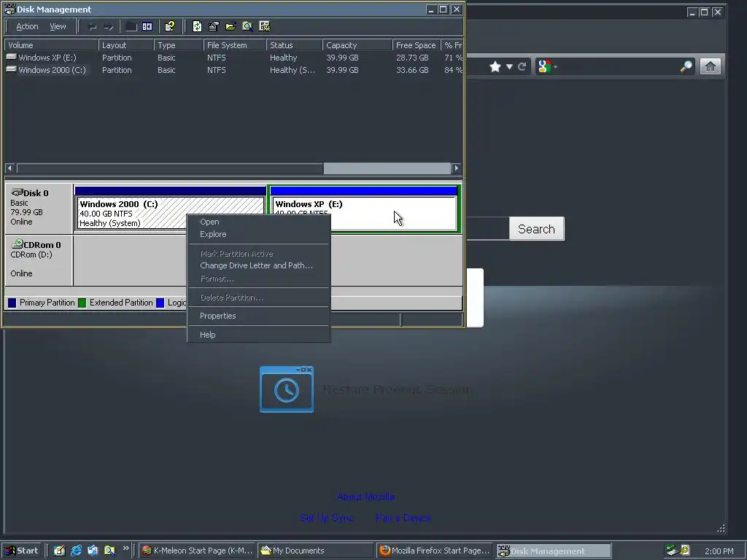747x560 pixels.
Task: Click the Back arrow toolbar icon
Action: tap(93, 27)
